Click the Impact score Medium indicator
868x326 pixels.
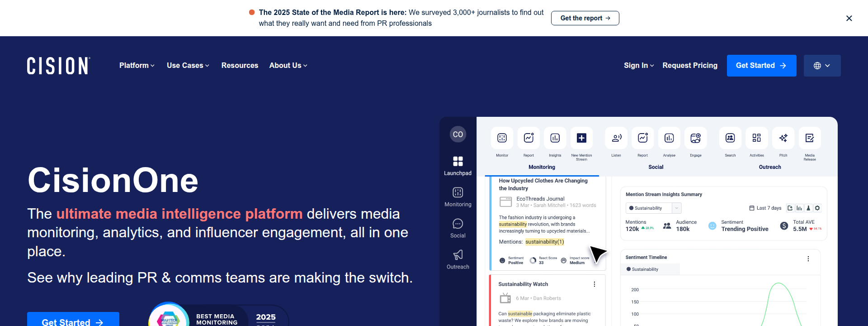[x=575, y=260]
